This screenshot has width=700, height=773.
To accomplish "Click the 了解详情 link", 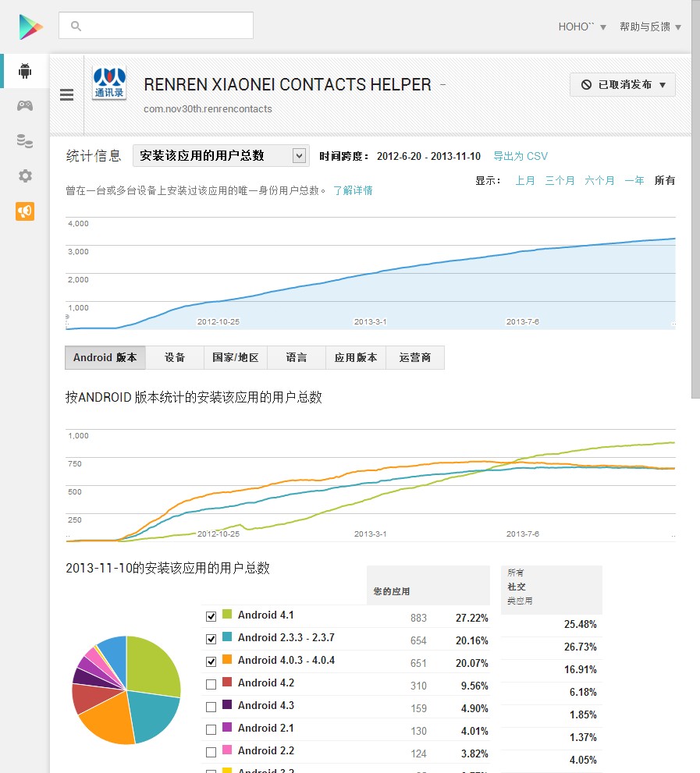I will point(353,190).
